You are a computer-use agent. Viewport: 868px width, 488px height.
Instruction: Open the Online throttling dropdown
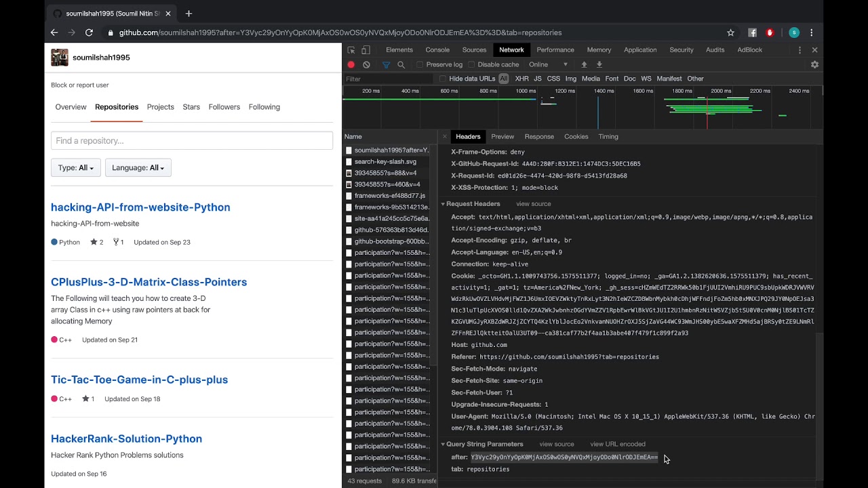click(549, 65)
